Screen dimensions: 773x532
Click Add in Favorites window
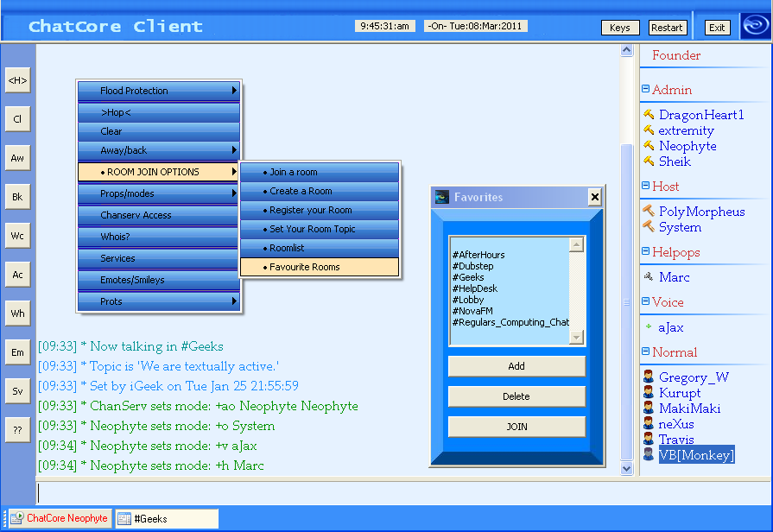(516, 366)
